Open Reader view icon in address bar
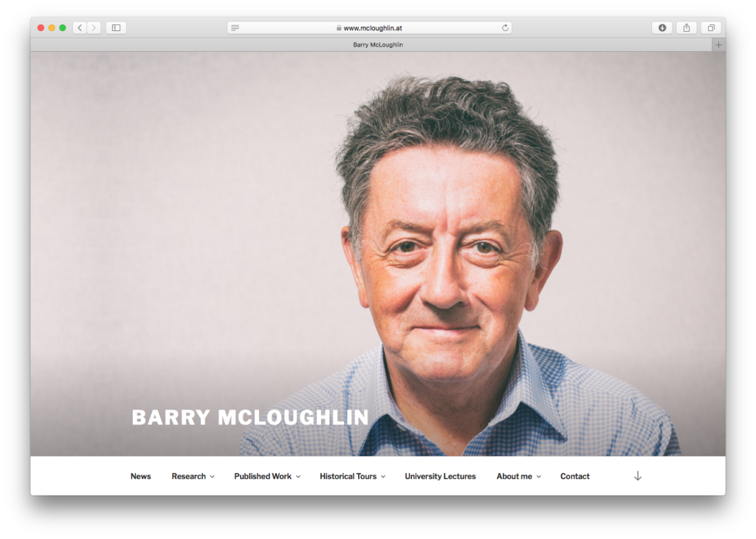This screenshot has width=756, height=539. pyautogui.click(x=236, y=28)
